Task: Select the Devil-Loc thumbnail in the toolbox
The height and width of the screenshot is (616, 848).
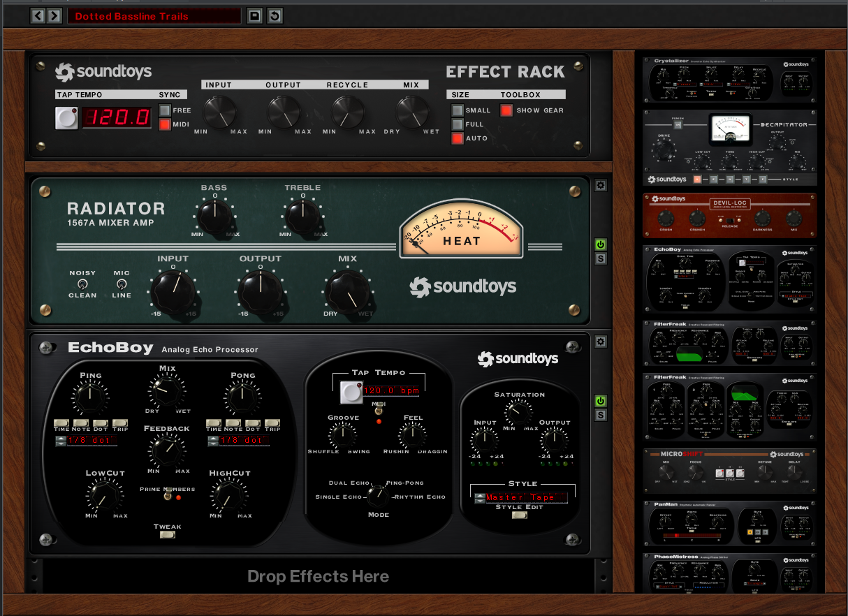Action: point(730,215)
